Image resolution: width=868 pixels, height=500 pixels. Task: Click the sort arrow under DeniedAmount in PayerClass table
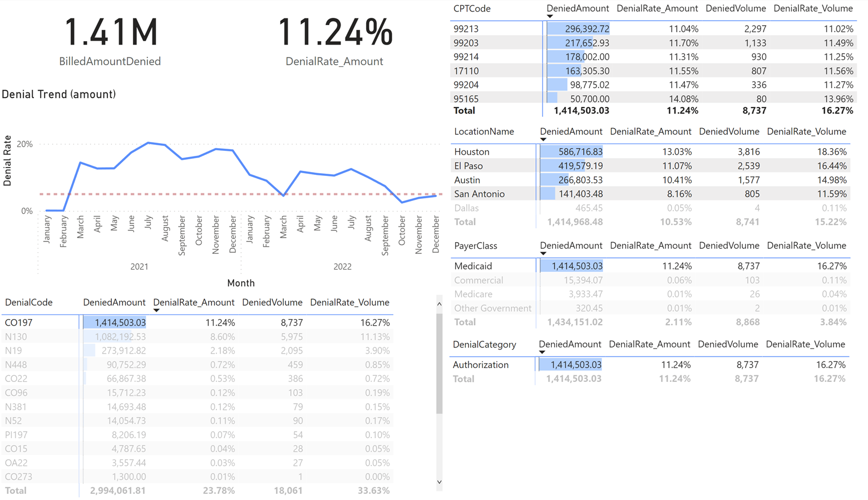tap(543, 254)
